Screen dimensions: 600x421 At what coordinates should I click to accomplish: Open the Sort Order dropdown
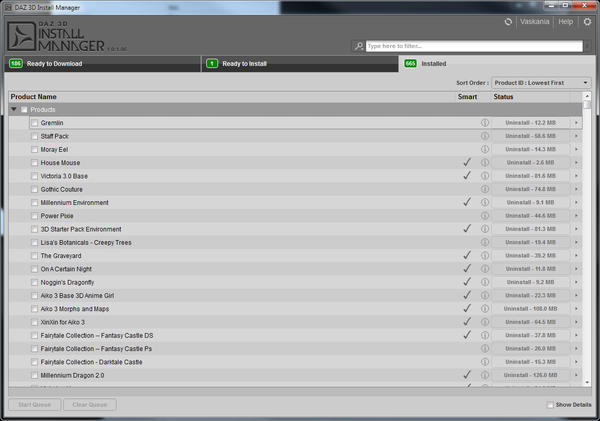point(541,83)
